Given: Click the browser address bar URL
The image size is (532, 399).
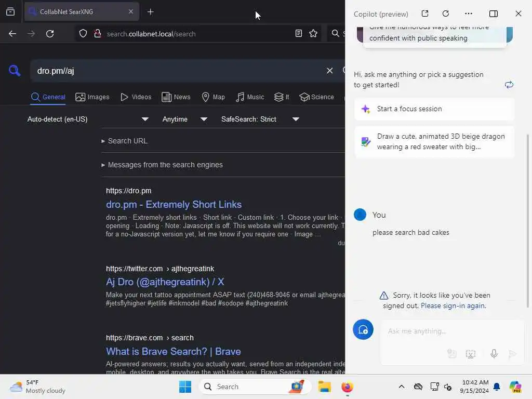Looking at the screenshot, I should point(151,34).
